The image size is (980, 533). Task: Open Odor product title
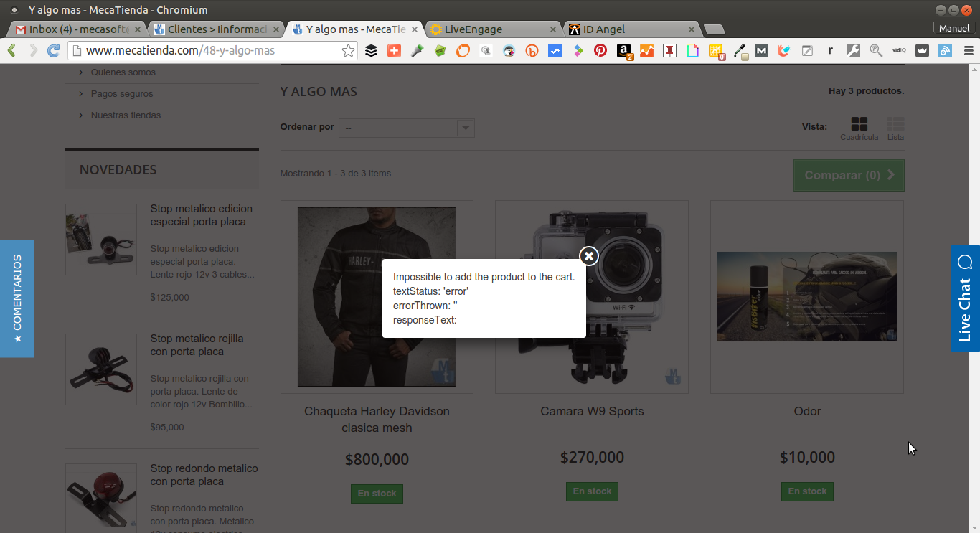pyautogui.click(x=807, y=411)
